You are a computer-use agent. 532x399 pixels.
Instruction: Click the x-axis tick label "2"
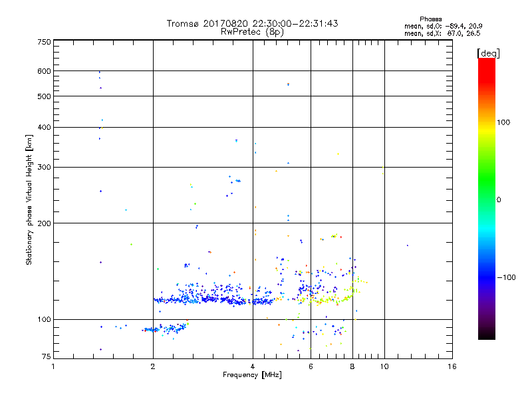click(x=153, y=366)
